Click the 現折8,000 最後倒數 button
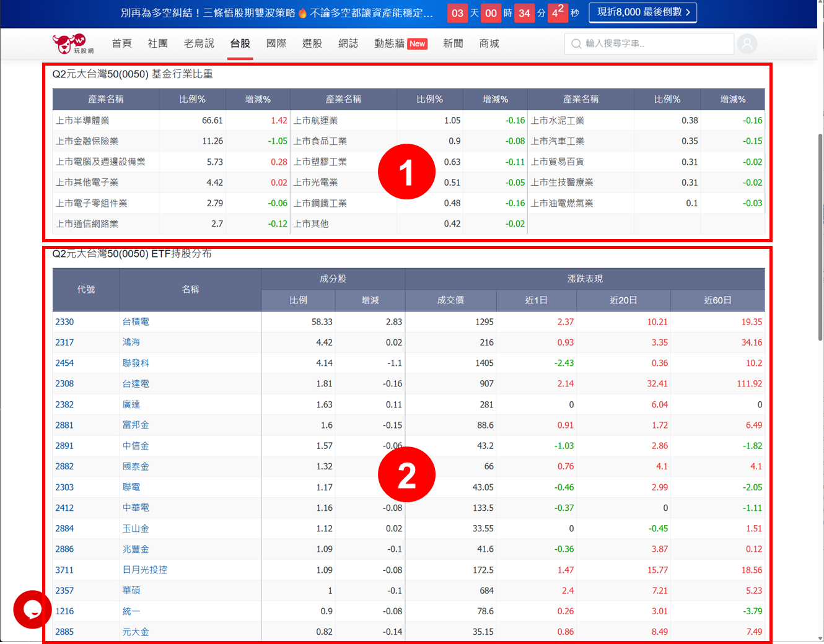824x644 pixels. point(642,12)
